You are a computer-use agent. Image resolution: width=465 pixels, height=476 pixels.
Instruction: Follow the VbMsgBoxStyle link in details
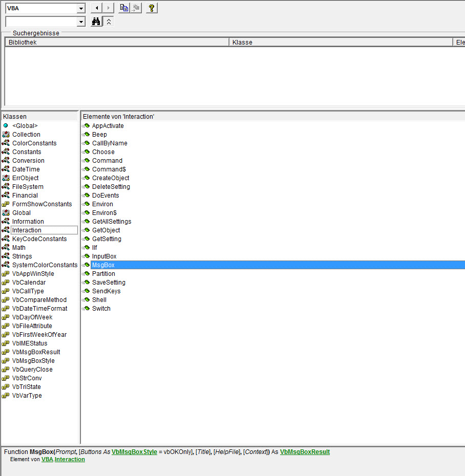pyautogui.click(x=134, y=452)
